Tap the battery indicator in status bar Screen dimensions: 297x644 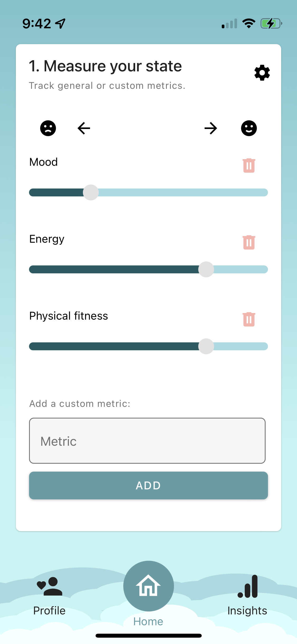271,24
